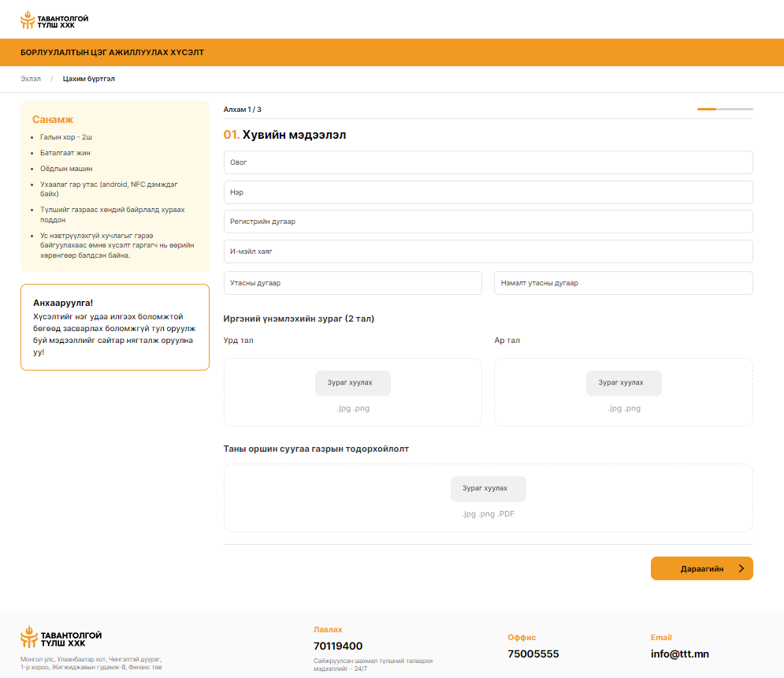Click the Утасны дугаар field
784x678 pixels.
pyautogui.click(x=352, y=283)
